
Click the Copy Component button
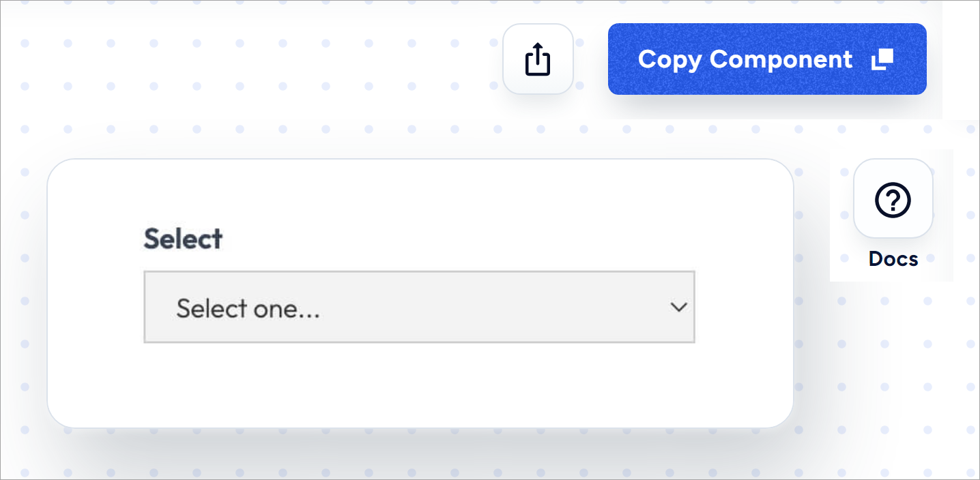pos(767,59)
